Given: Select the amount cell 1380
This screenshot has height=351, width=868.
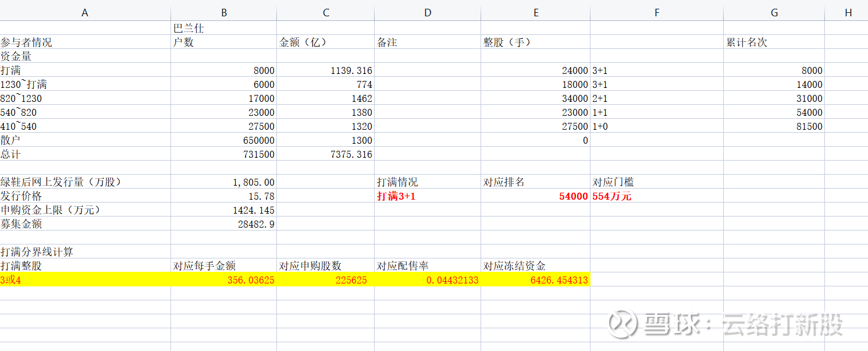Looking at the screenshot, I should click(326, 112).
